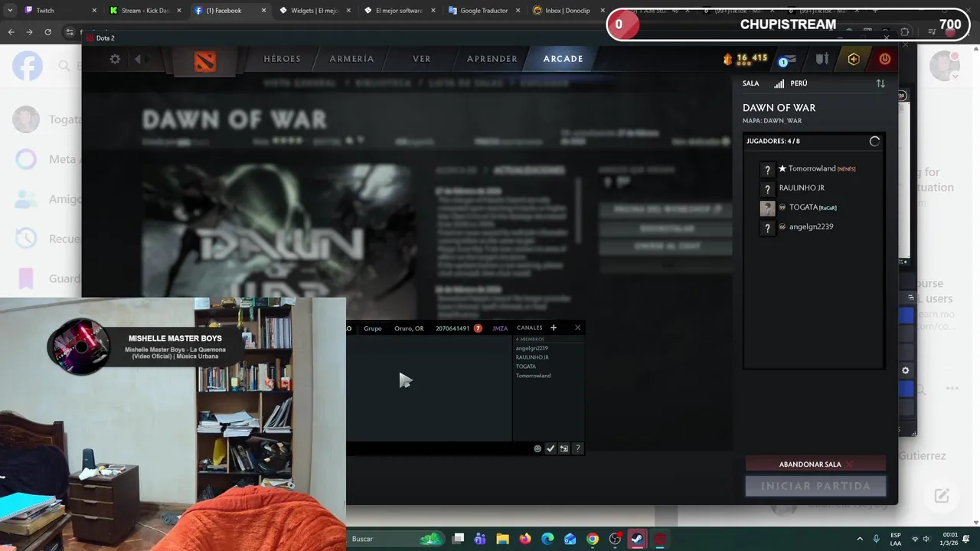This screenshot has height=551, width=980.
Task: Click the browser forward arrow
Action: 29,32
